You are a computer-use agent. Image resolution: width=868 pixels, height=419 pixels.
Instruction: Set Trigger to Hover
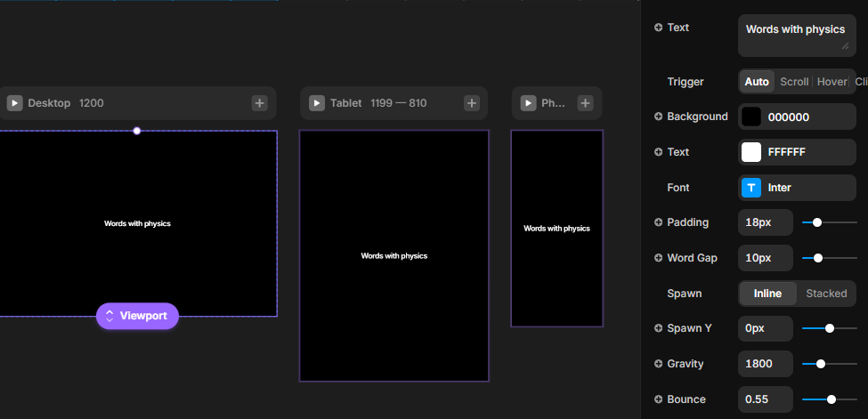(x=832, y=82)
